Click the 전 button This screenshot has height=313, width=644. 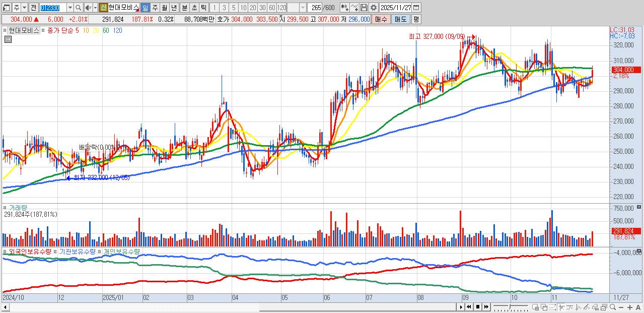(33, 8)
